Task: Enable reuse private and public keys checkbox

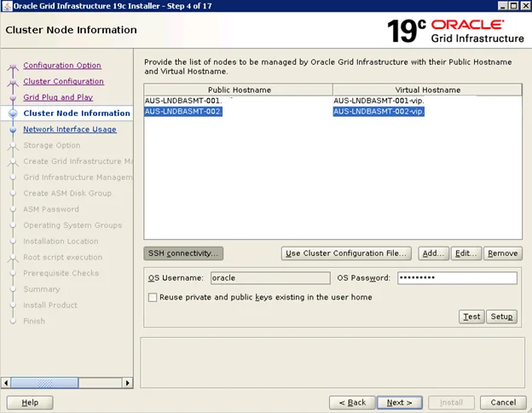Action: (x=153, y=298)
